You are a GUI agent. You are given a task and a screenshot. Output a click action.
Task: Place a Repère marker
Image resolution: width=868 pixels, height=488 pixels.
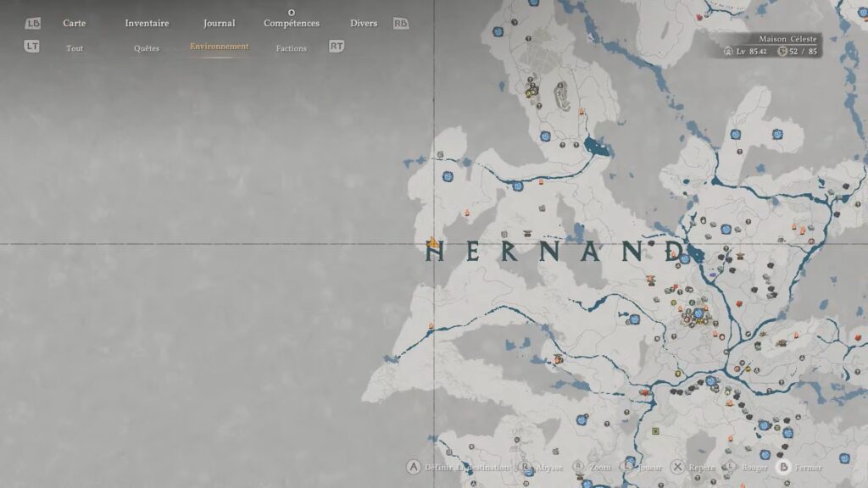(701, 468)
